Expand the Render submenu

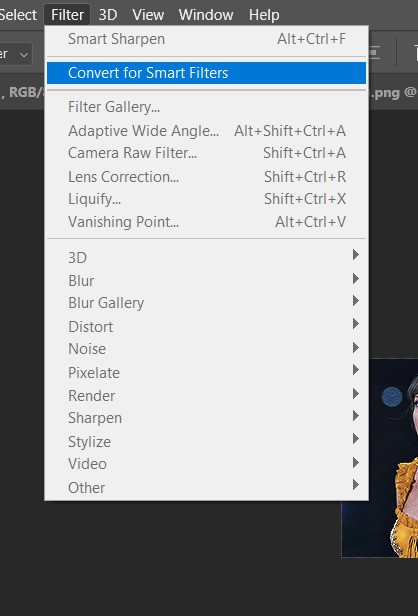[206, 396]
